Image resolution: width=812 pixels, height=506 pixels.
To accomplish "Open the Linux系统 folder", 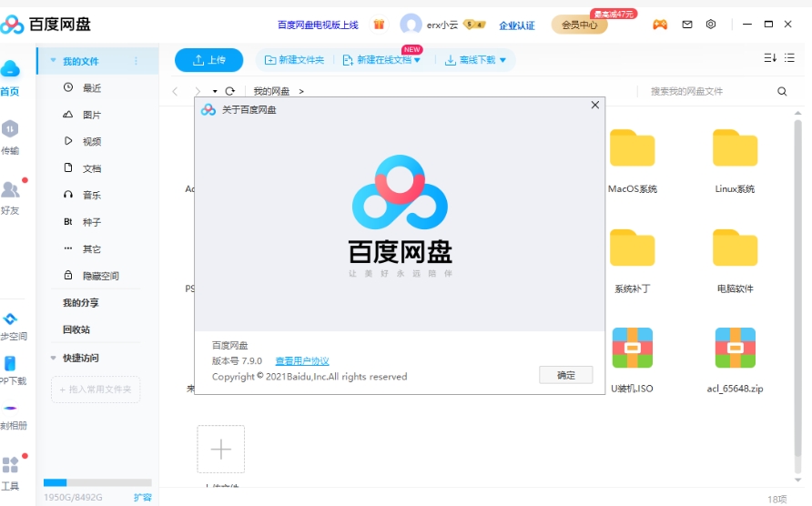I will (735, 148).
